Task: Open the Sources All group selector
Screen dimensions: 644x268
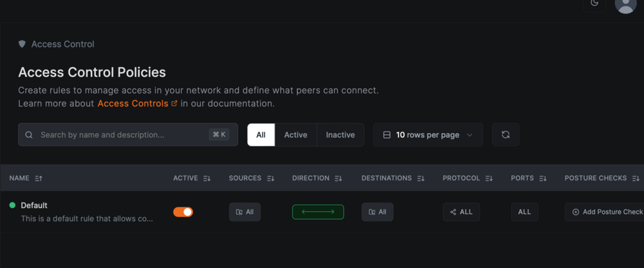Action: point(245,212)
